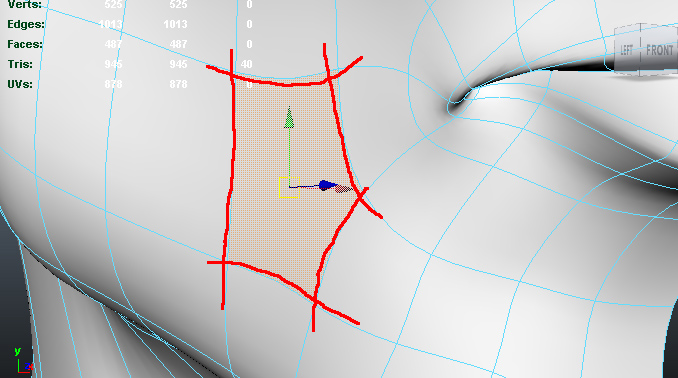The width and height of the screenshot is (678, 378).
Task: Grab the blue cone arrow handle of the manipulator
Action: [327, 186]
